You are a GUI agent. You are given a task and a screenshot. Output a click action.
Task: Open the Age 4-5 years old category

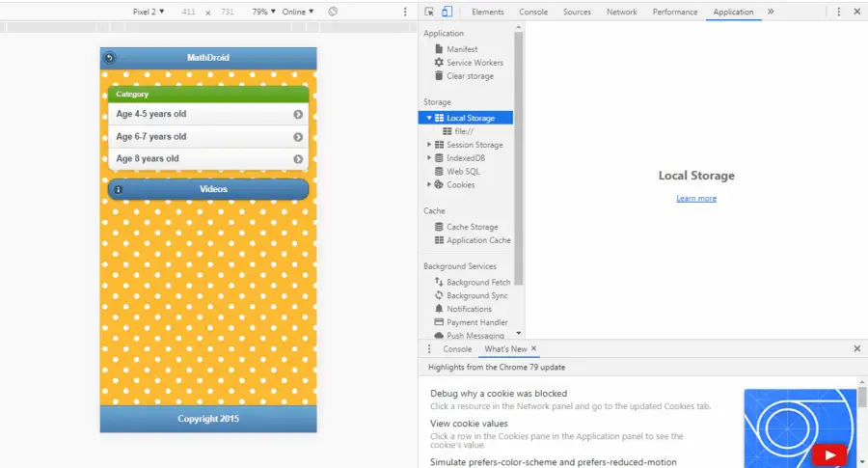[x=208, y=114]
